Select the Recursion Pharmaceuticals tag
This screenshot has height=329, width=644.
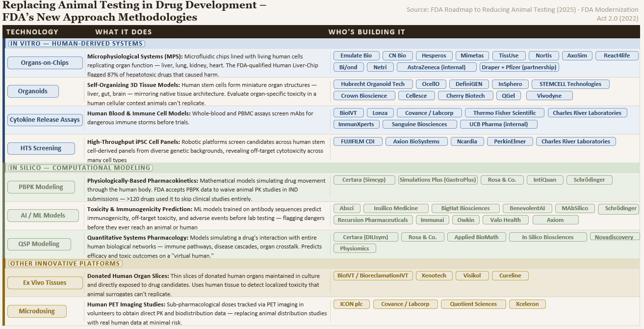coord(373,220)
